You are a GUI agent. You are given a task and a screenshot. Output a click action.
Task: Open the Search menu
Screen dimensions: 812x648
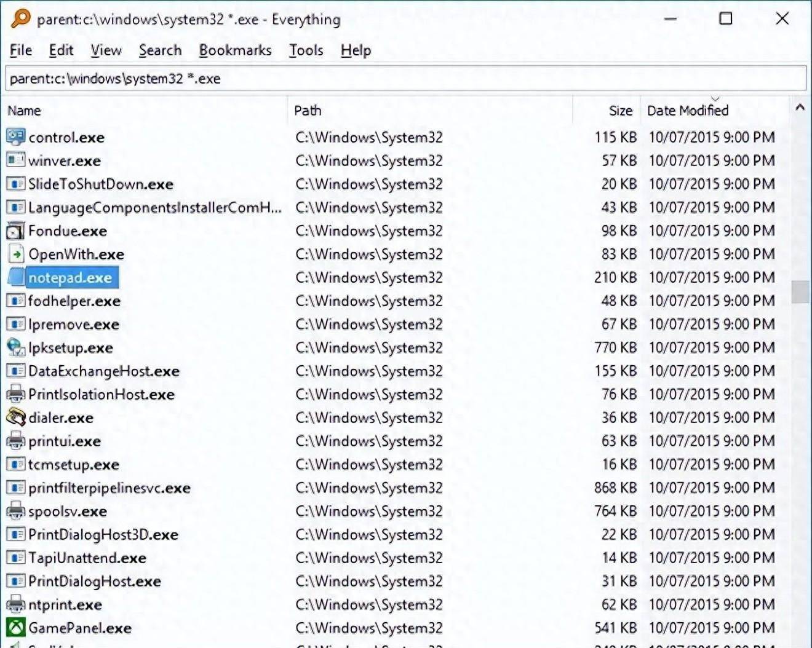click(160, 50)
